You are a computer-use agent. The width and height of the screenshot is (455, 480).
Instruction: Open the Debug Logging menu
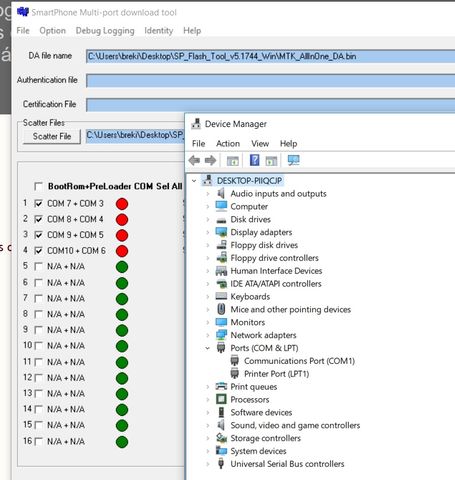105,31
